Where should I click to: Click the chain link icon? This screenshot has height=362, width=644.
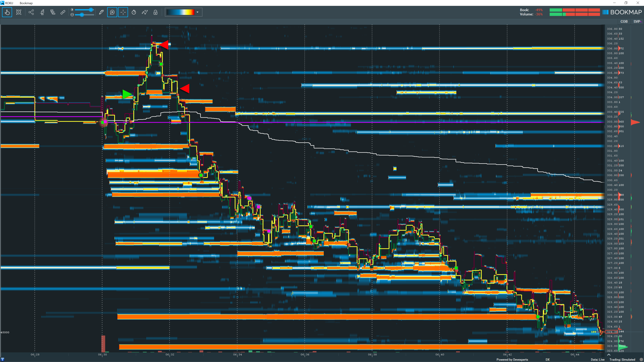(63, 12)
